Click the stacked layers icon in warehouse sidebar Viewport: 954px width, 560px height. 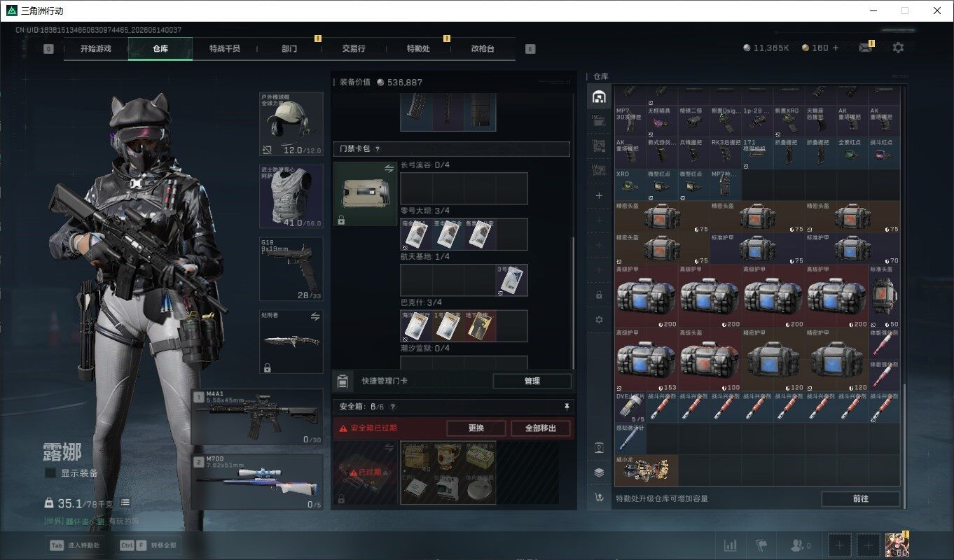(x=599, y=472)
